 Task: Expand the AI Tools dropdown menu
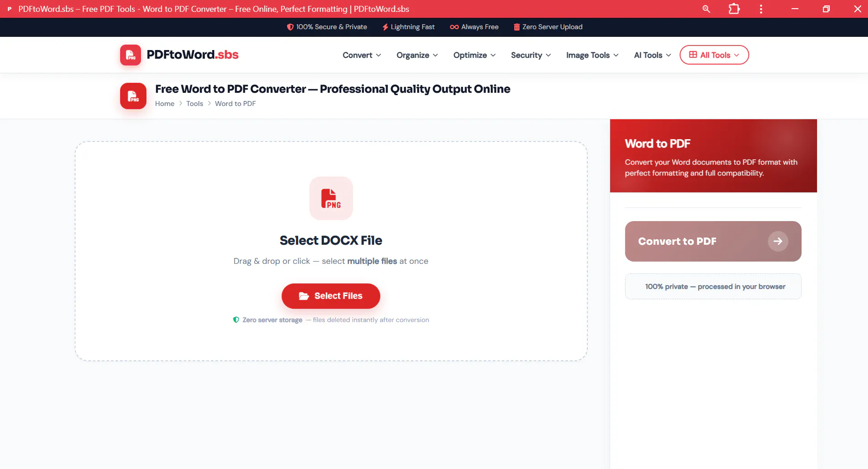(652, 55)
